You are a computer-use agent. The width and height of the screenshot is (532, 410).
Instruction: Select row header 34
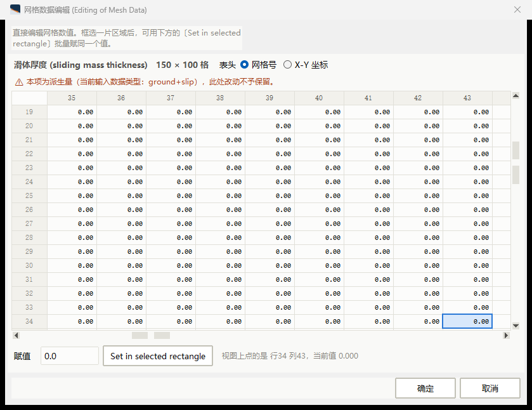[x=29, y=321]
